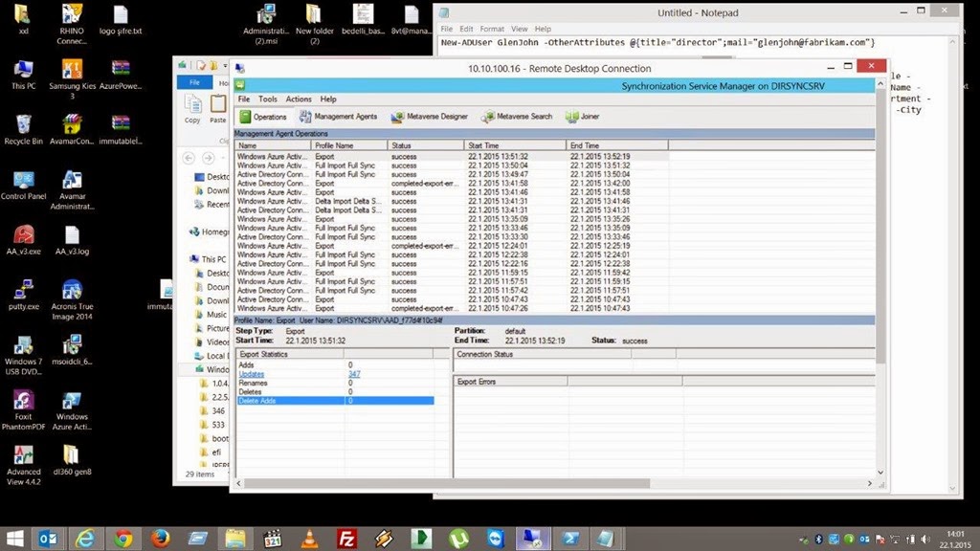Open Metaverse Designer
This screenshot has width=980, height=551.
(x=430, y=116)
